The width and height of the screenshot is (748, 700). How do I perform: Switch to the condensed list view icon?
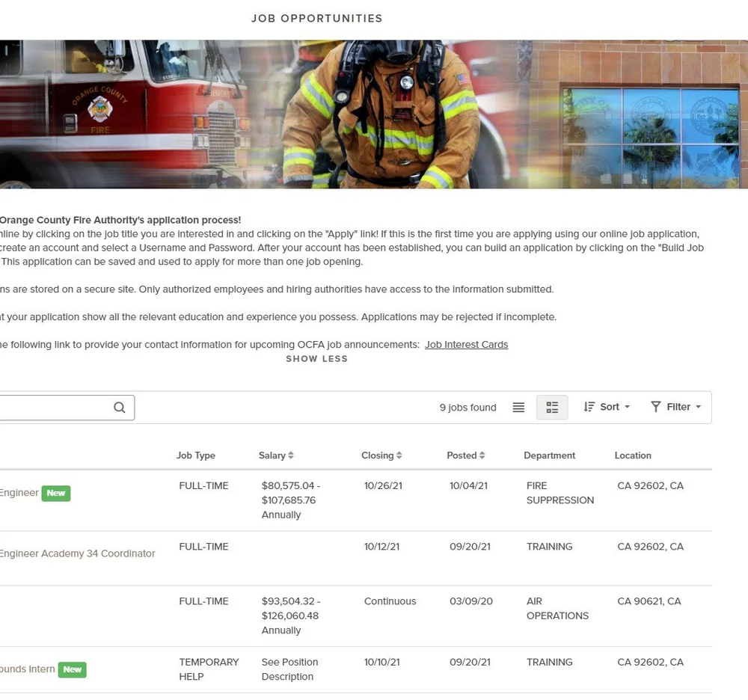click(518, 407)
